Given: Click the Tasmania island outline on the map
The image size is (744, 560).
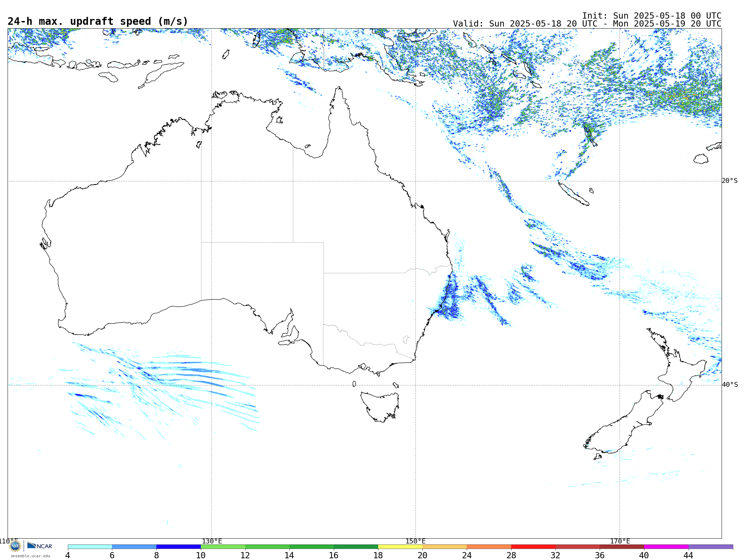Looking at the screenshot, I should 380,406.
